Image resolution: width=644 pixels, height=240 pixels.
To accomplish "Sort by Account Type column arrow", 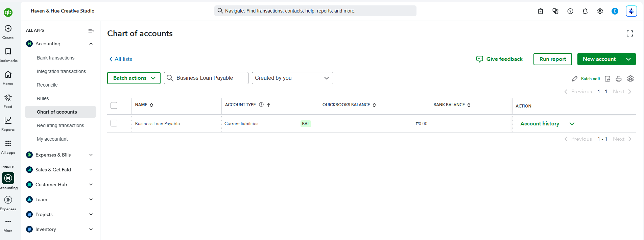I will click(269, 105).
